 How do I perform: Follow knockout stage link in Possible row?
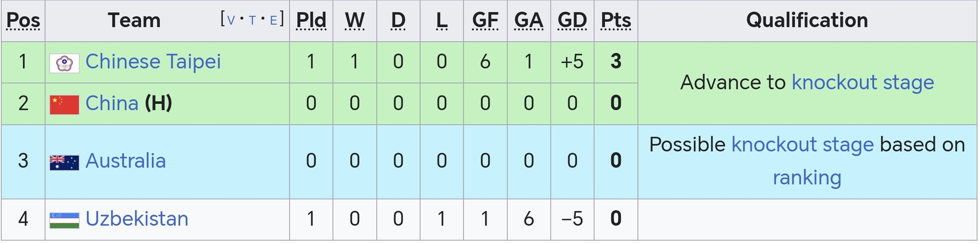coord(803,145)
